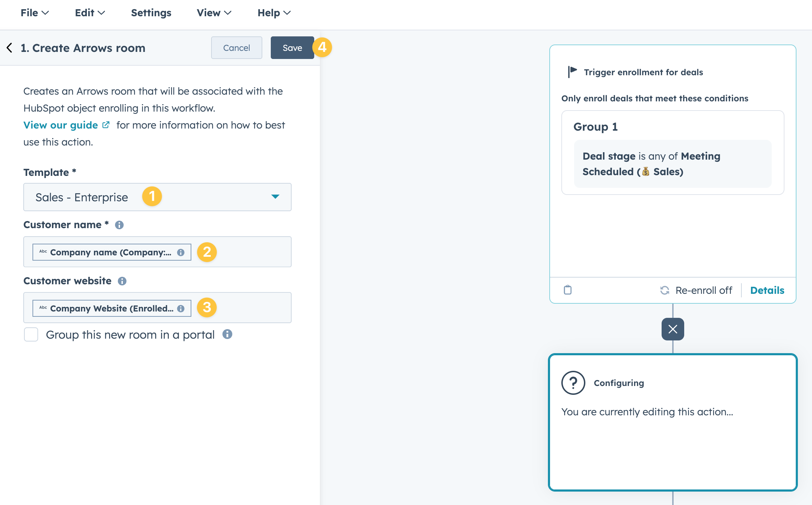Click the back arrow beside Create Arrows room

click(10, 48)
